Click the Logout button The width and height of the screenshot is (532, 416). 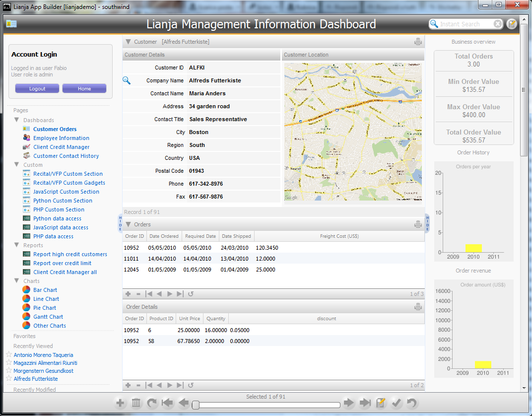point(37,88)
